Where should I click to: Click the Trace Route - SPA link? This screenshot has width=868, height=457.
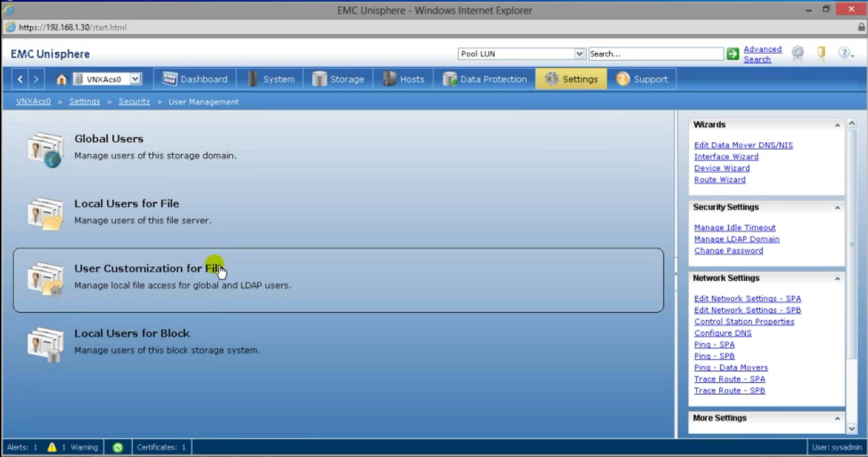(x=729, y=379)
